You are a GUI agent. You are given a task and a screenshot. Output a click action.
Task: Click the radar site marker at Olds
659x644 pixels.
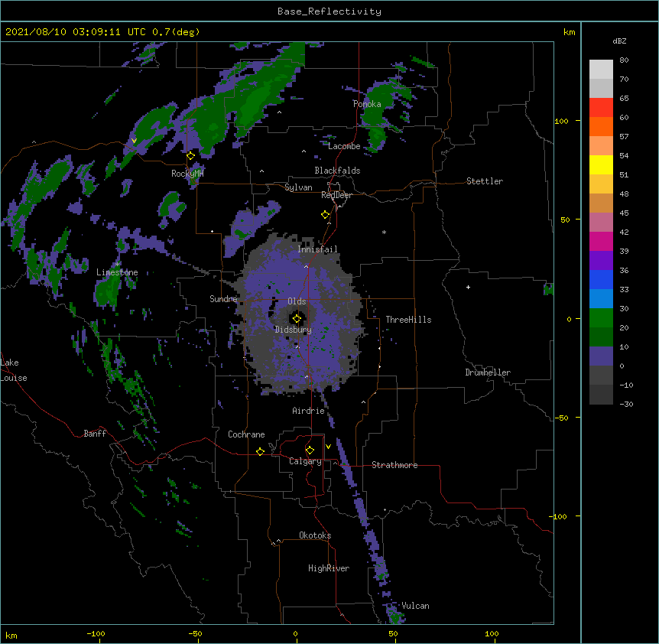pos(297,319)
